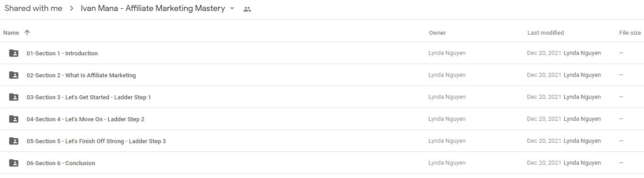Click the shared folder icon for Section 2
The width and height of the screenshot is (644, 178).
[x=14, y=75]
